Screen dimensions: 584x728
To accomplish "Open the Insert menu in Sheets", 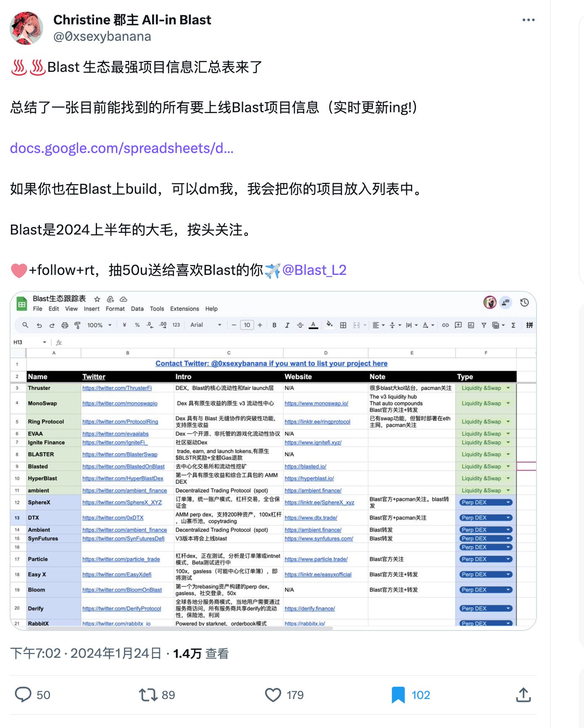I will pos(92,309).
